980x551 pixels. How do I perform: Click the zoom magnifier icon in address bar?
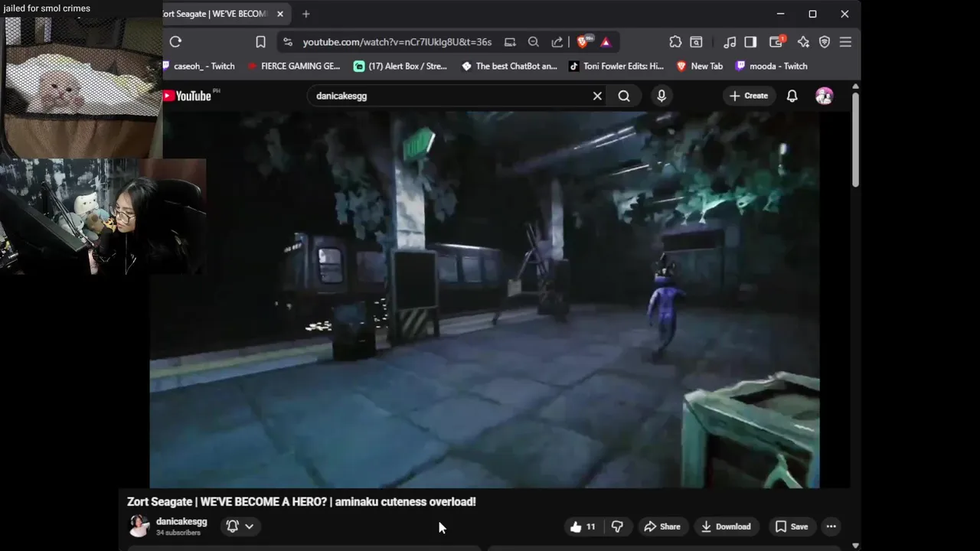coord(534,42)
